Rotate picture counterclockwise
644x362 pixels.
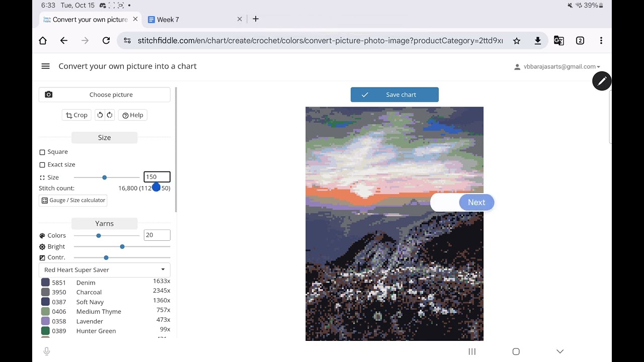[x=100, y=115]
